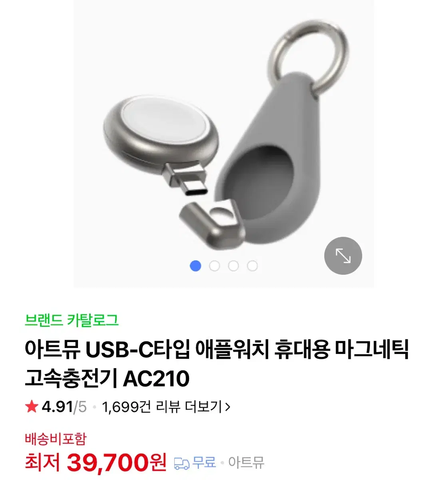The width and height of the screenshot is (448, 480).
Task: Click the 배송비포함 shipping label
Action: pos(56,438)
